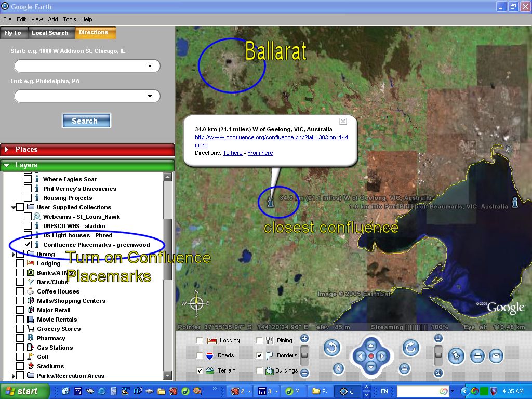Image resolution: width=532 pixels, height=399 pixels.
Task: Open the Help menu
Action: click(x=87, y=19)
